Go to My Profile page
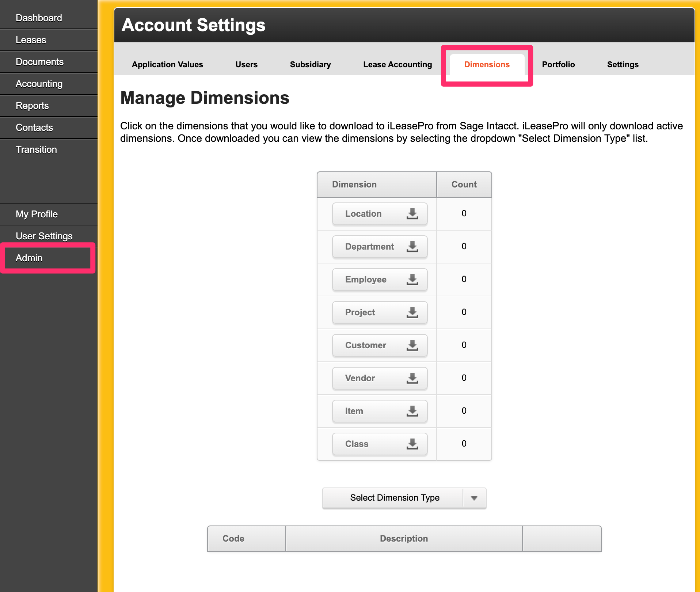This screenshot has height=592, width=700. pos(37,214)
